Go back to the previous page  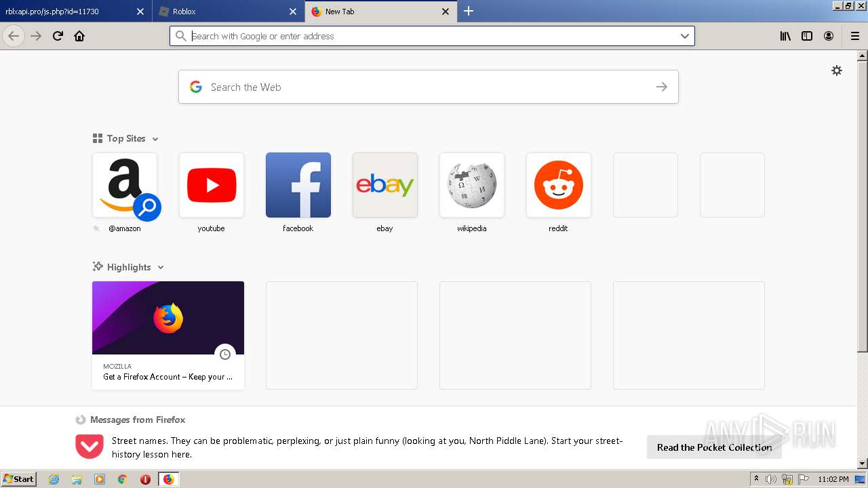click(x=14, y=36)
